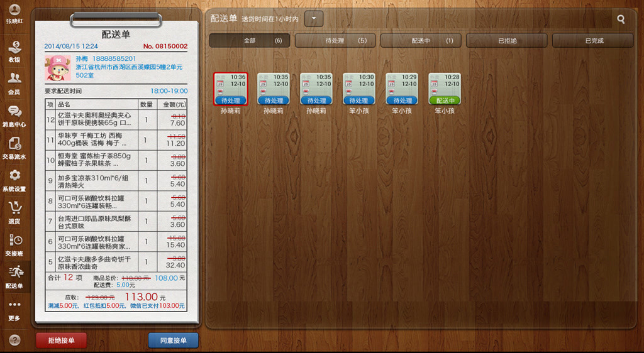Viewport: 644px width, 353px height.
Task: Select item row 6 可口可乐 priced 15.40
Action: tap(116, 241)
